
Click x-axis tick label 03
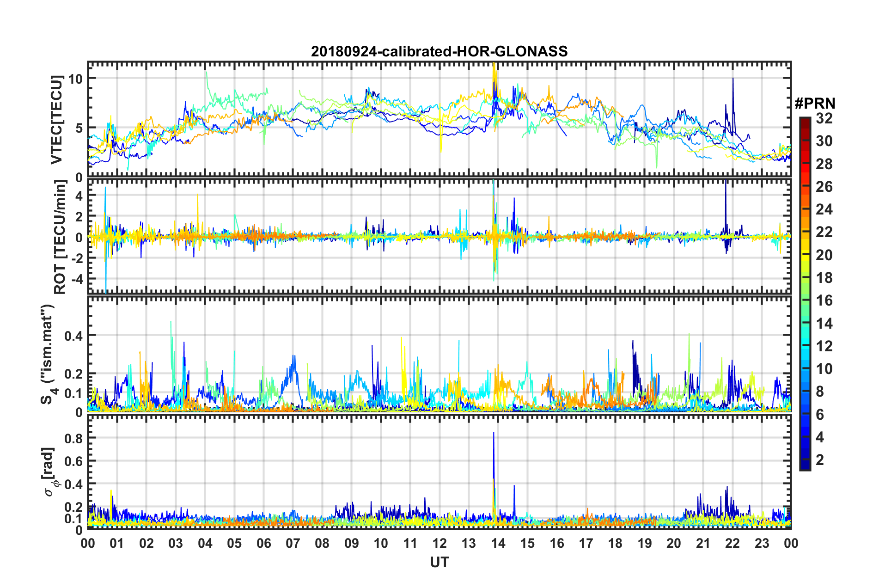(x=176, y=543)
